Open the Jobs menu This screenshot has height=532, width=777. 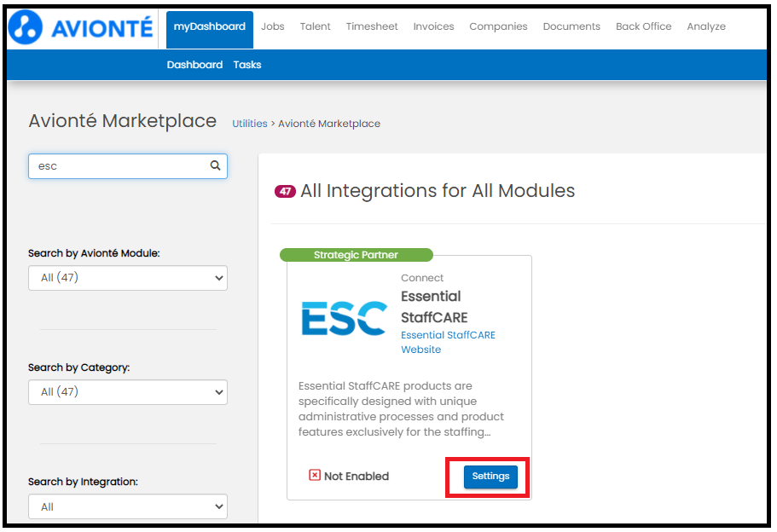(x=273, y=26)
